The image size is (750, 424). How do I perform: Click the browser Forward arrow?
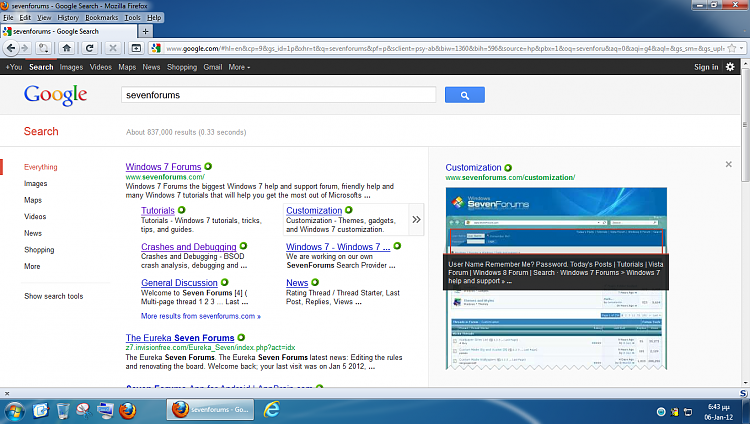[25, 48]
